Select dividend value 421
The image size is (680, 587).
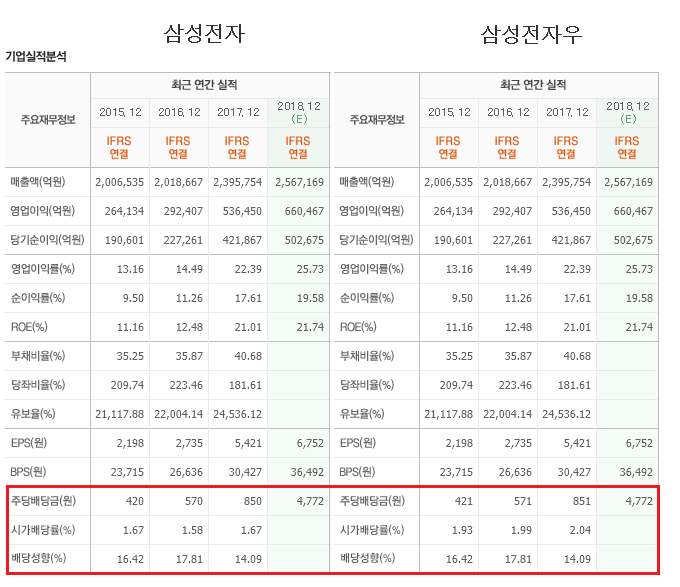464,501
